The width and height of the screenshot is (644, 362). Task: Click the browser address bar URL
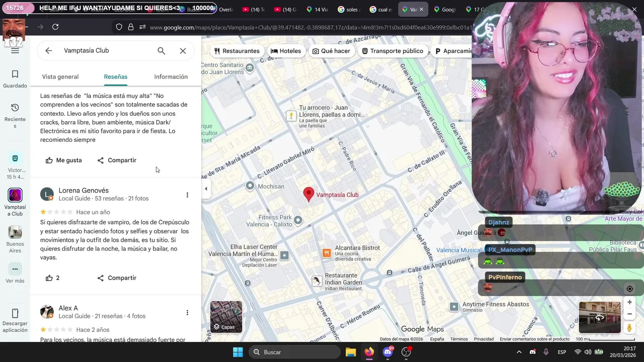click(x=311, y=28)
